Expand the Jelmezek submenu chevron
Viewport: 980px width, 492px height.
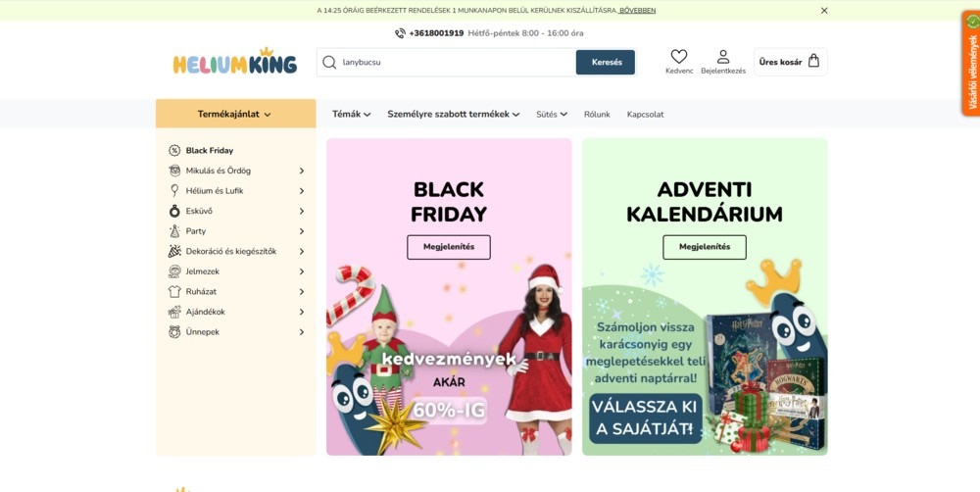(301, 271)
